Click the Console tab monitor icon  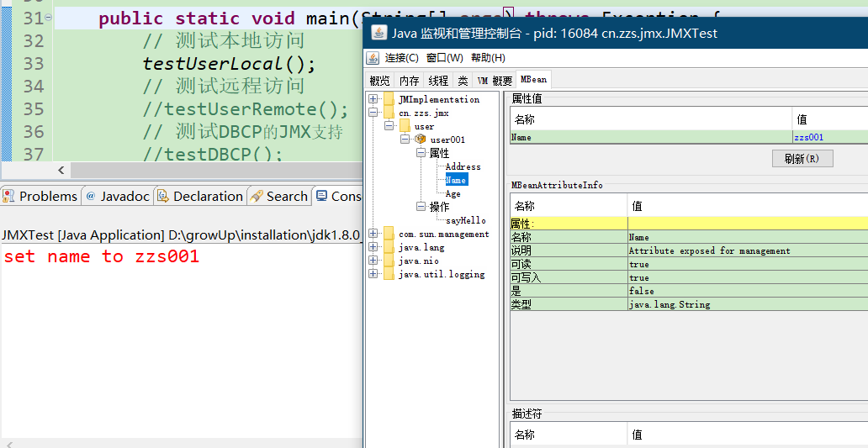[x=321, y=196]
